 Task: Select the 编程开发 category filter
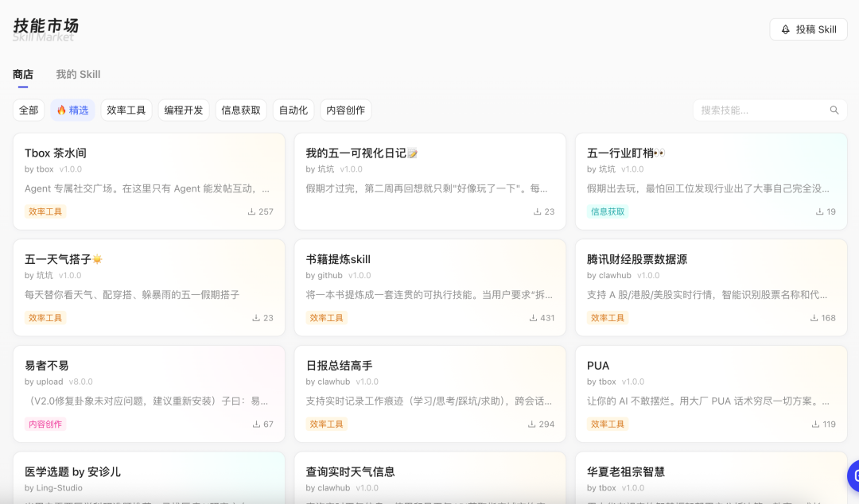click(184, 110)
